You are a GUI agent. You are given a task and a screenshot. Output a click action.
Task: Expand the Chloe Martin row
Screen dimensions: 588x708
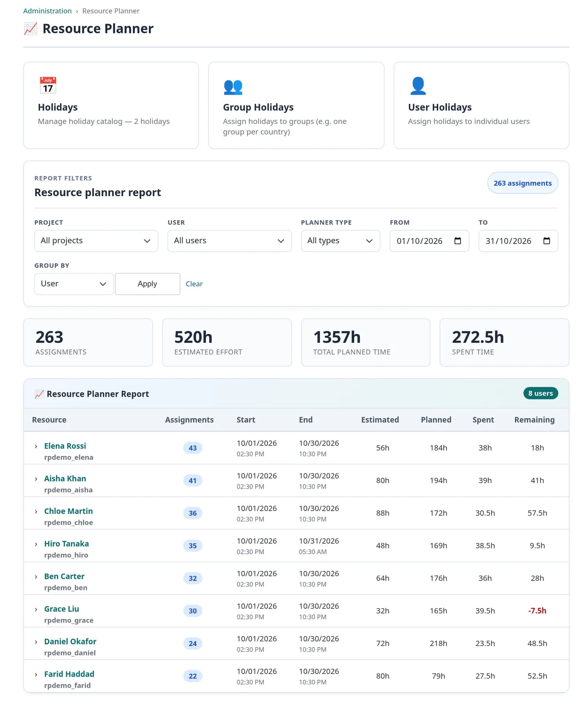pyautogui.click(x=36, y=511)
